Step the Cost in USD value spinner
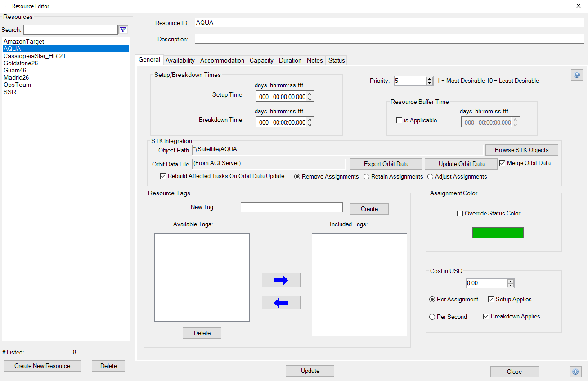This screenshot has width=588, height=381. (510, 282)
